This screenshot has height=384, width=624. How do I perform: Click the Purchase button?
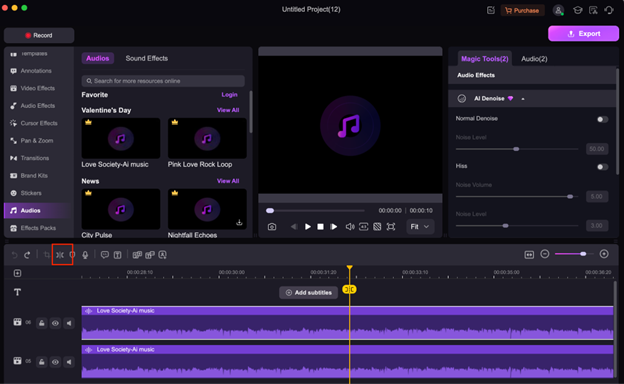(522, 11)
